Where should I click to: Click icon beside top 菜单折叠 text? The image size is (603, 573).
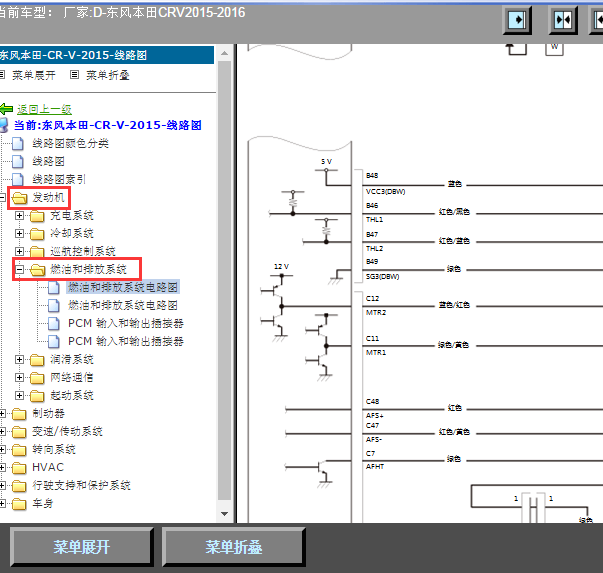pos(75,75)
